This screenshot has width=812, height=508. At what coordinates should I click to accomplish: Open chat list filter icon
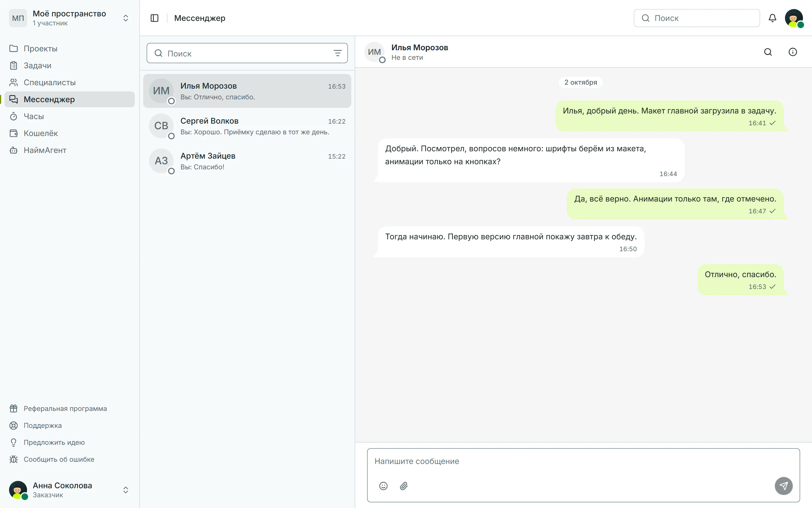pyautogui.click(x=337, y=53)
